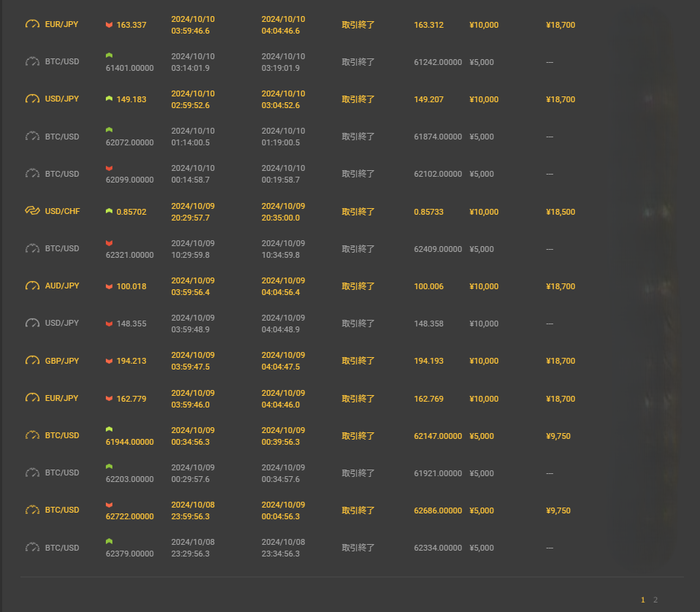This screenshot has height=612, width=700.
Task: Click start time 2024/10/08 23:59:56.3
Action: coord(193,510)
